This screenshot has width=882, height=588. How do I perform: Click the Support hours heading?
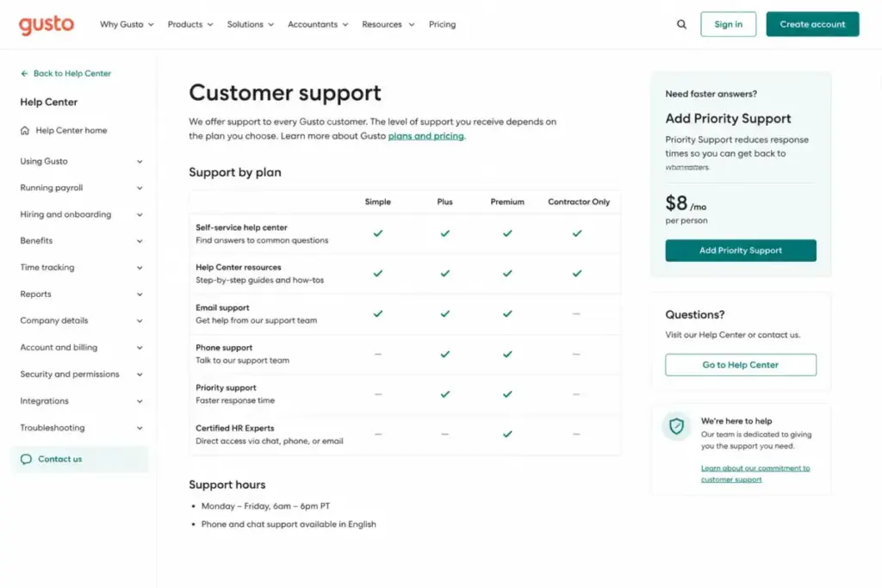point(227,485)
